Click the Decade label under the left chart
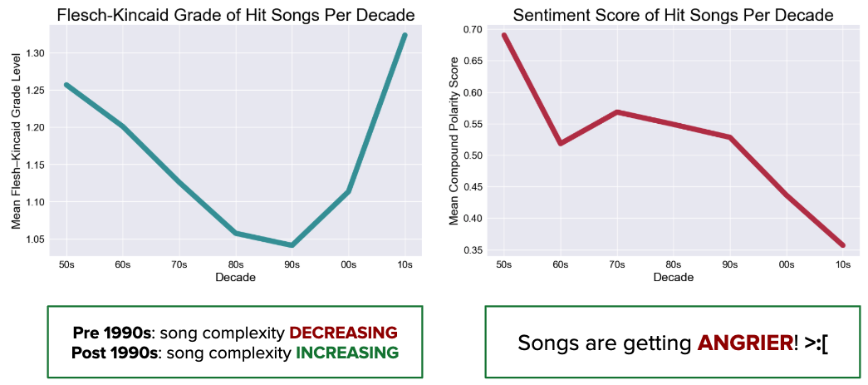The width and height of the screenshot is (868, 385). point(235,277)
